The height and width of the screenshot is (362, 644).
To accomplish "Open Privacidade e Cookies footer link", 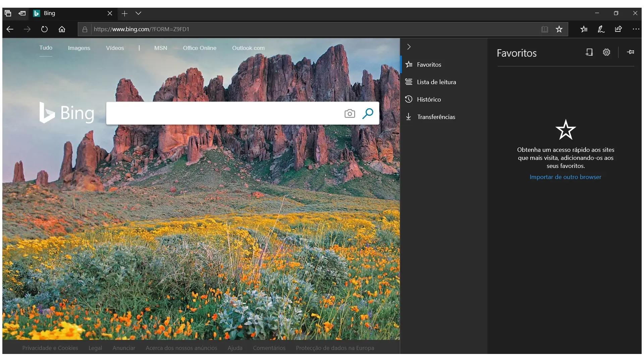I will tap(50, 348).
